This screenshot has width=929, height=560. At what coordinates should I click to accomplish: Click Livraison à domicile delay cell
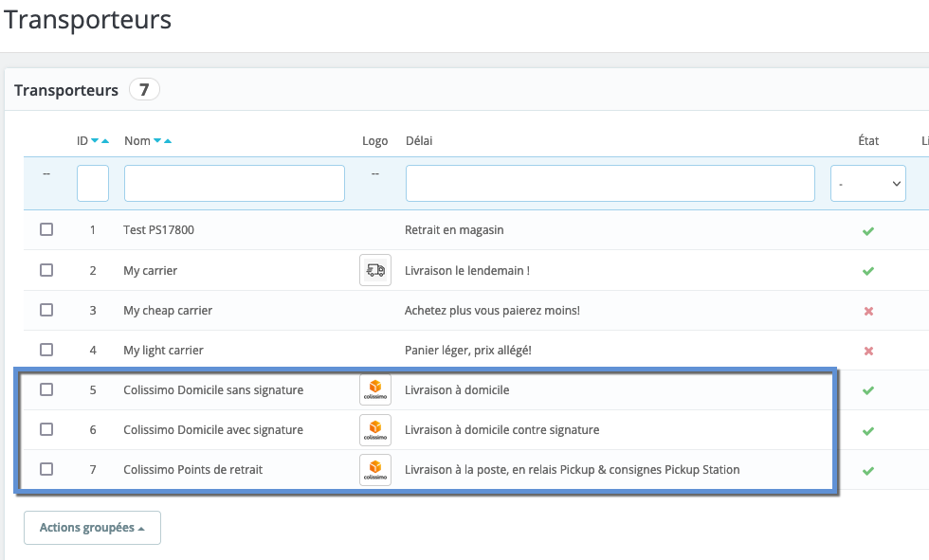pyautogui.click(x=457, y=390)
